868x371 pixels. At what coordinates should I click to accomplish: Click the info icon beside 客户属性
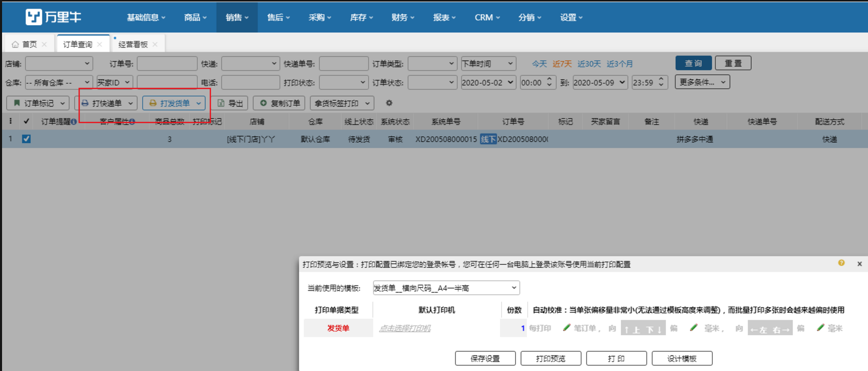point(132,122)
